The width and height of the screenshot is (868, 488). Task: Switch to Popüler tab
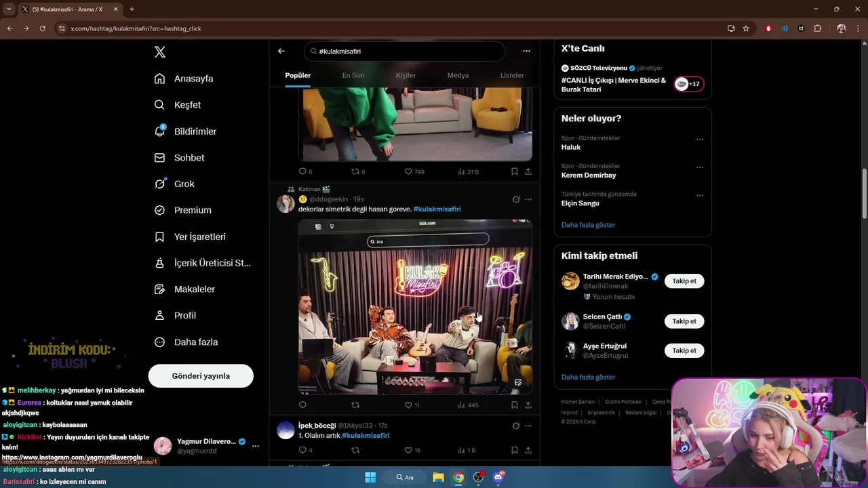[298, 75]
